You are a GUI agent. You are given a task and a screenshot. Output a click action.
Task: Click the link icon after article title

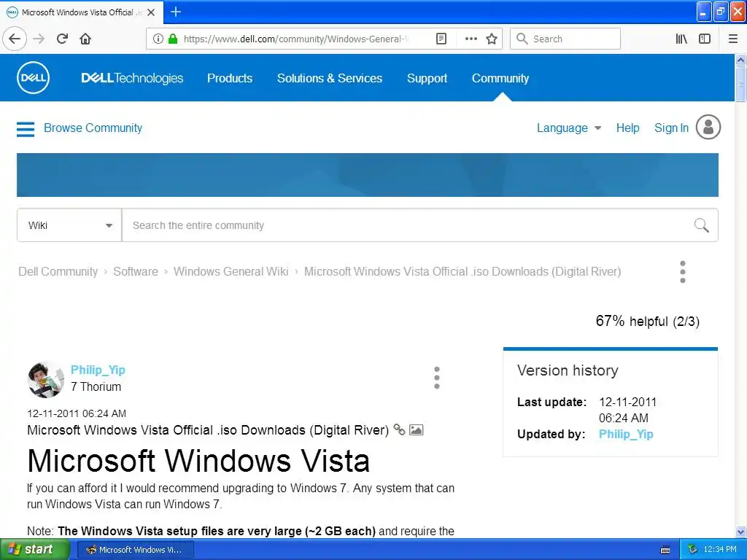[x=399, y=429]
